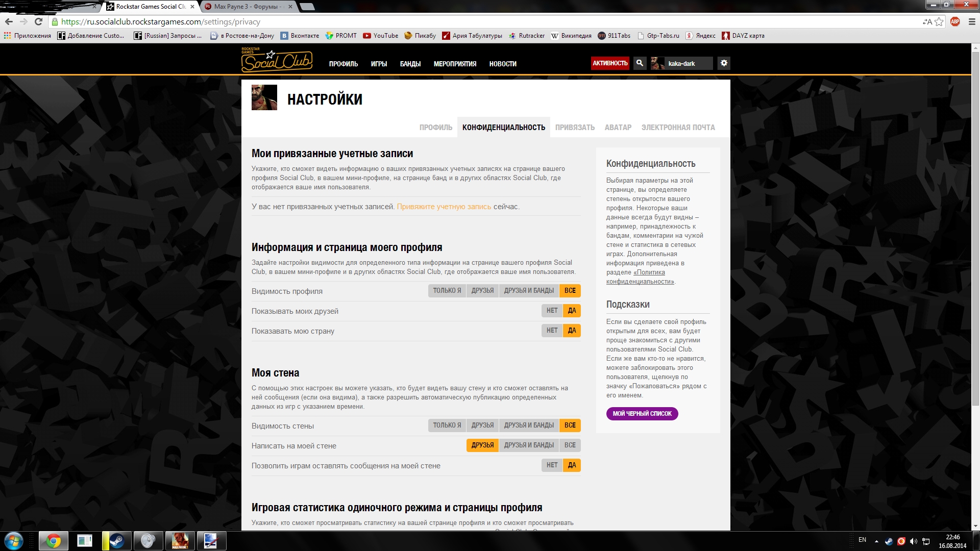Screen dimensions: 980x551
Task: Click the settings gear icon in the header
Action: click(x=724, y=63)
